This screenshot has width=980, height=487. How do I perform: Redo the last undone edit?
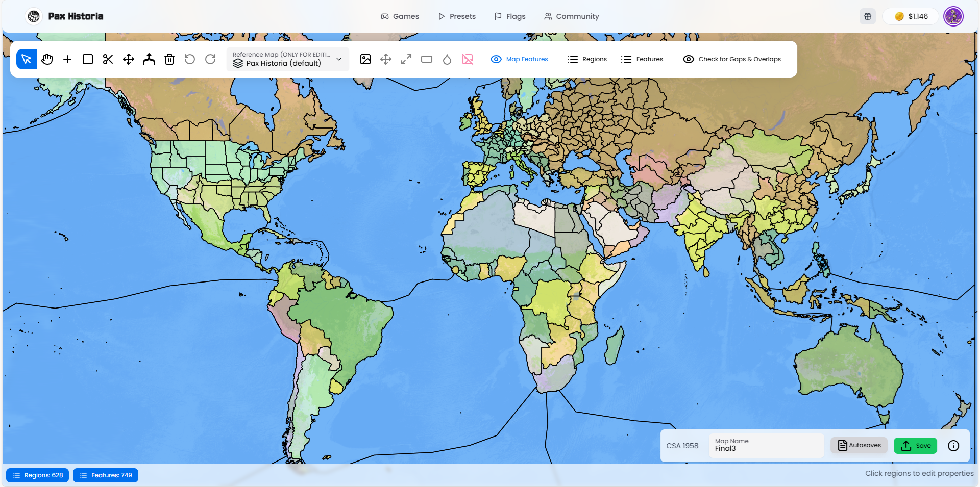(210, 59)
